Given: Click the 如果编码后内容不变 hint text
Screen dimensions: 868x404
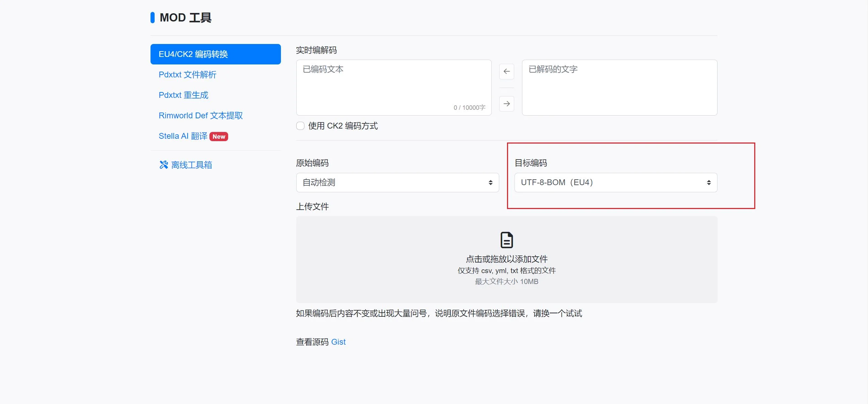Looking at the screenshot, I should coord(439,313).
